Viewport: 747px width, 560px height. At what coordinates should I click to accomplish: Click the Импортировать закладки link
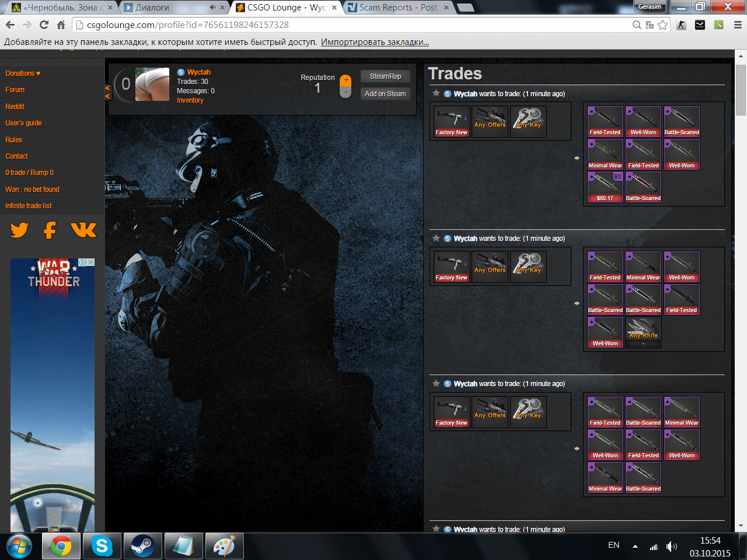coord(375,42)
